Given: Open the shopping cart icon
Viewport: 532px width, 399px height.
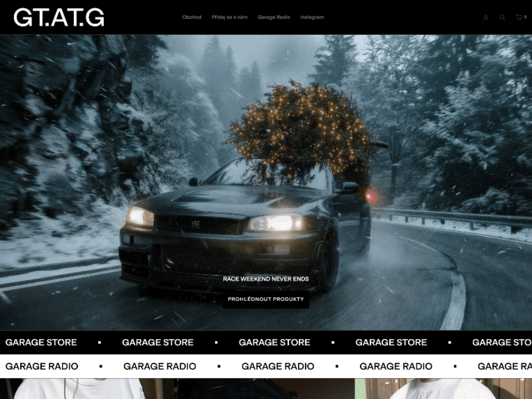Looking at the screenshot, I should (519, 17).
